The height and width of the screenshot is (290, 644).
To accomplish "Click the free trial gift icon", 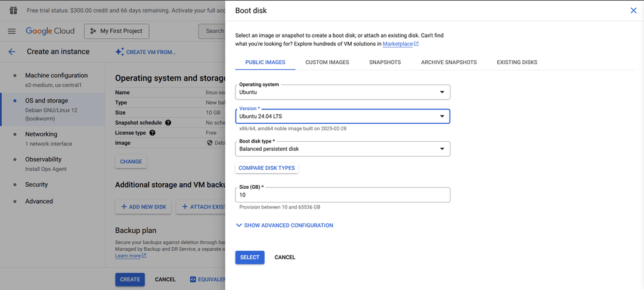I will (x=14, y=10).
